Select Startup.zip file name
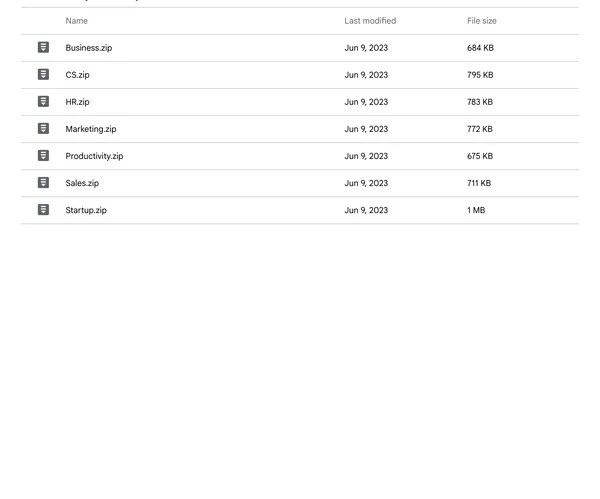Image resolution: width=600 pixels, height=499 pixels. point(86,210)
